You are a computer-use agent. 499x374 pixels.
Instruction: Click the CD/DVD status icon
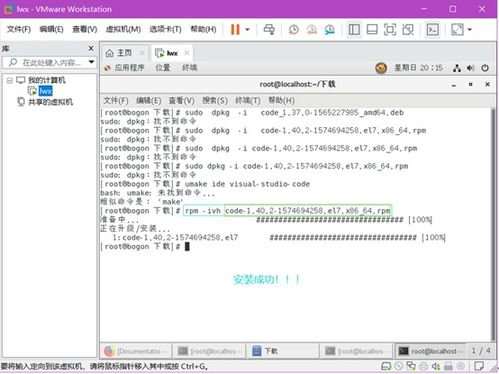click(x=399, y=366)
